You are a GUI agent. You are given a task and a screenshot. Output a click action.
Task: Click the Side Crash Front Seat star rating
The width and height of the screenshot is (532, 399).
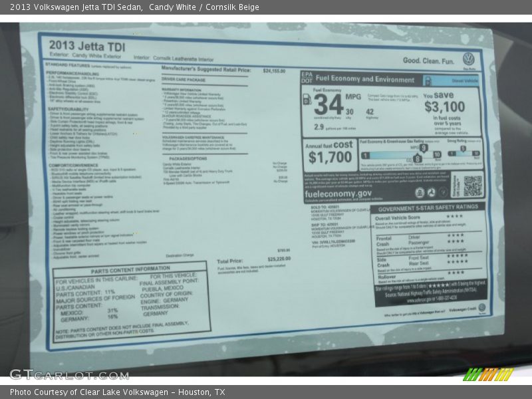click(x=457, y=255)
